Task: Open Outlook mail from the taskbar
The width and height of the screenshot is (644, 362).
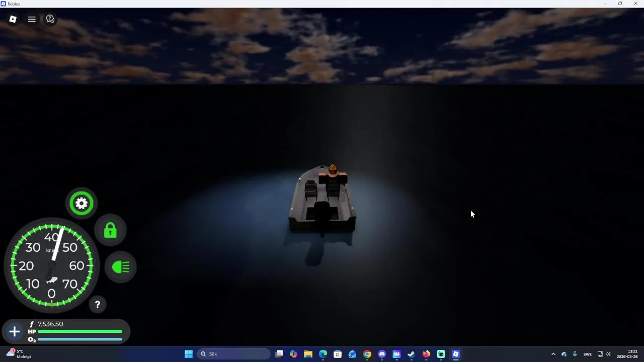Action: 352,354
